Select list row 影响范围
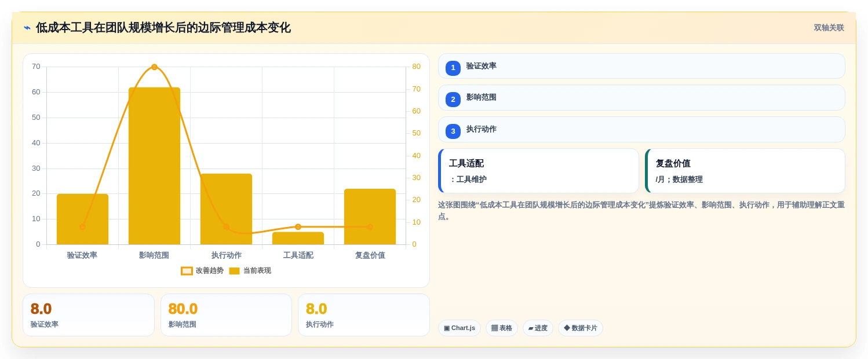868x359 pixels. tap(641, 98)
